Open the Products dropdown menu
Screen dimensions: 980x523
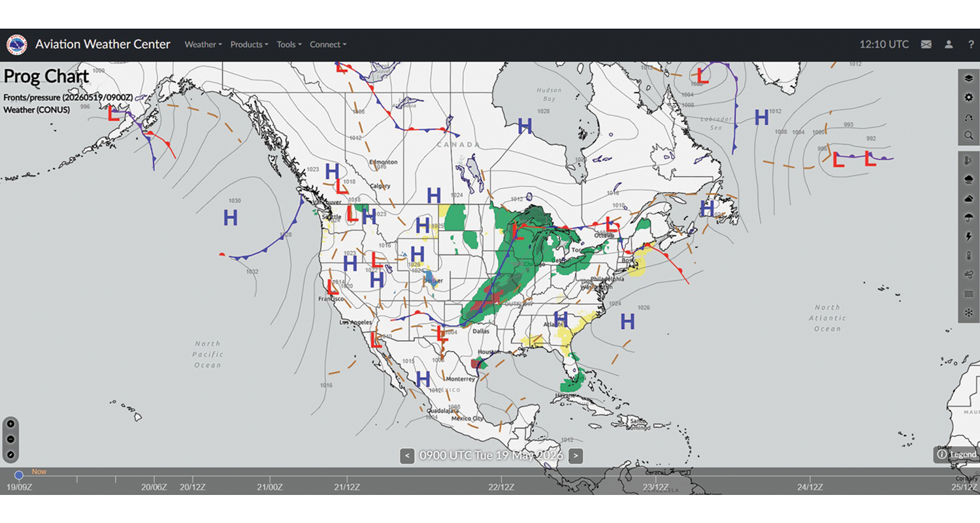(249, 44)
